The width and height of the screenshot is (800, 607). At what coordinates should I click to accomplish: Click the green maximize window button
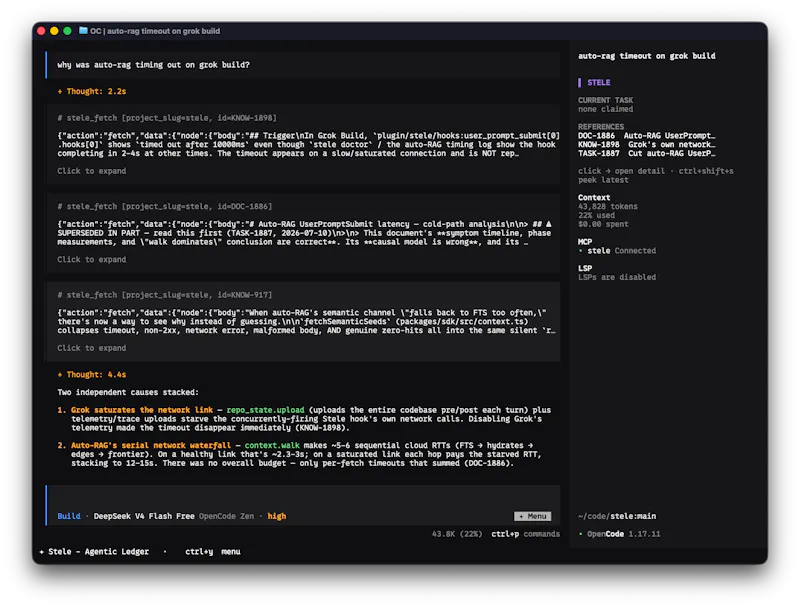click(67, 31)
